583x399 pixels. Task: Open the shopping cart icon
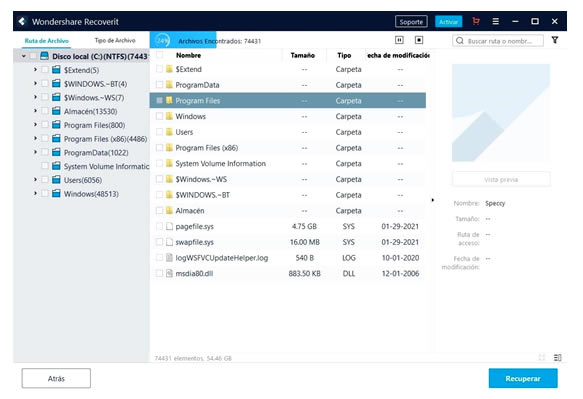(x=476, y=21)
